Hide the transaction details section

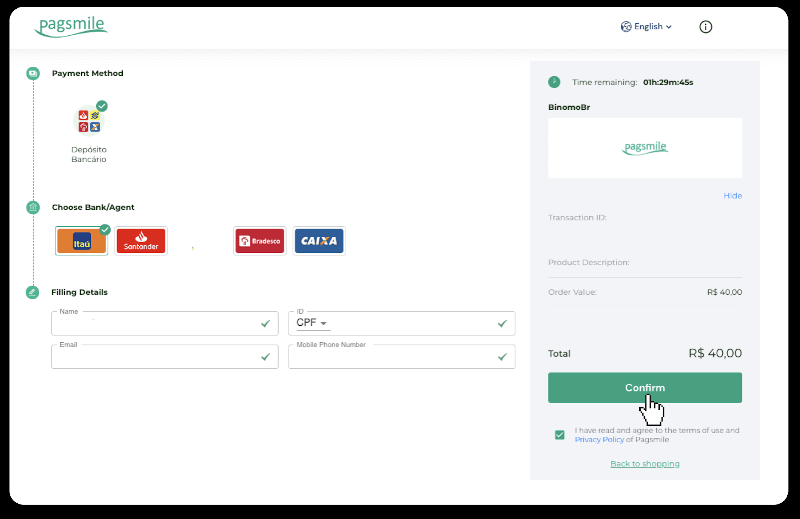click(x=732, y=196)
